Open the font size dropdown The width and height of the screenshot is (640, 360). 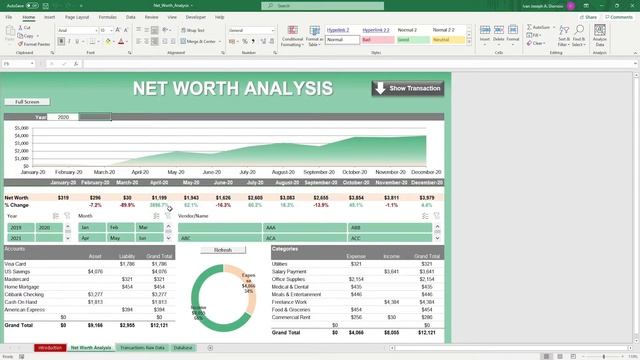tap(111, 31)
